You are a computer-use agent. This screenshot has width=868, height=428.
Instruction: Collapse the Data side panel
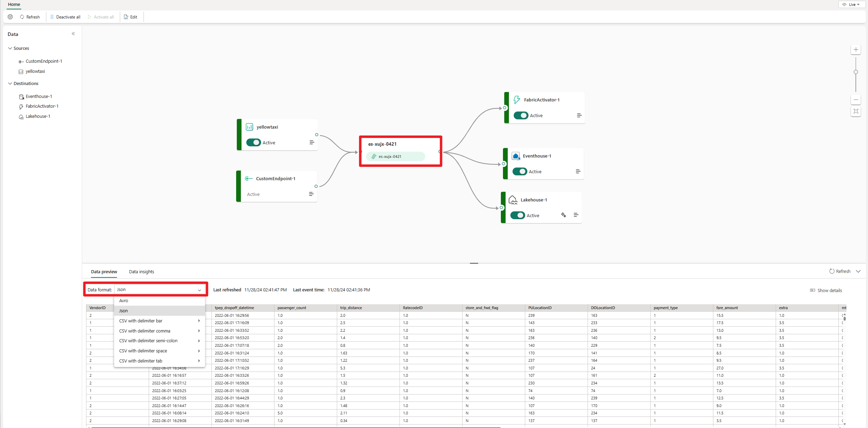(x=73, y=34)
